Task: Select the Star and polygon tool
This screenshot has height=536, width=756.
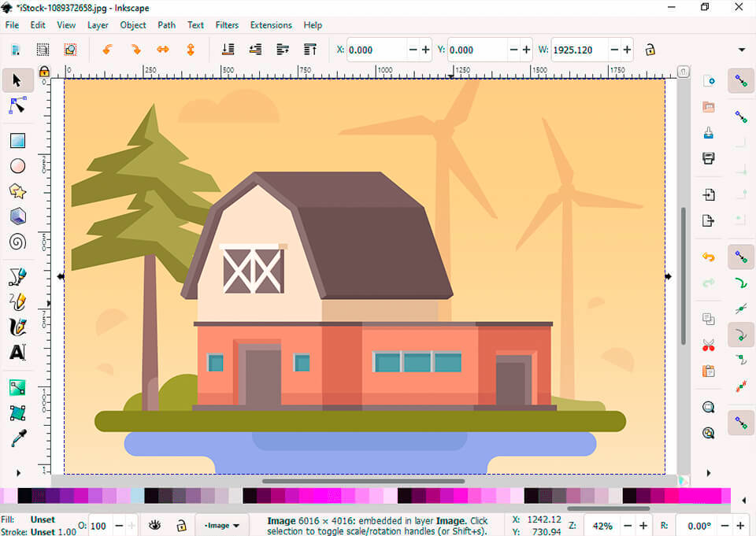Action: [17, 190]
